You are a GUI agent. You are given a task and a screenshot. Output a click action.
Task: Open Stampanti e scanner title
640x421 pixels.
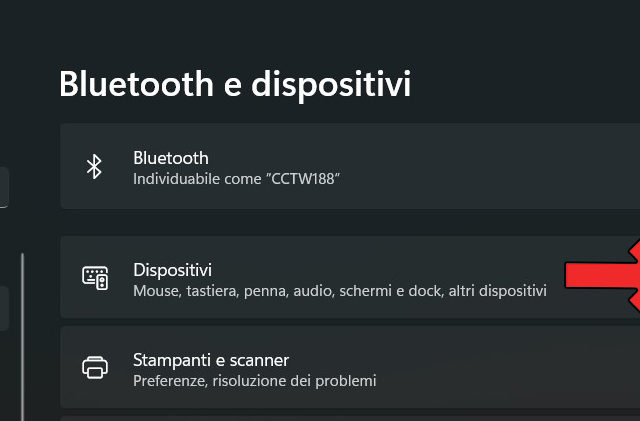[210, 359]
